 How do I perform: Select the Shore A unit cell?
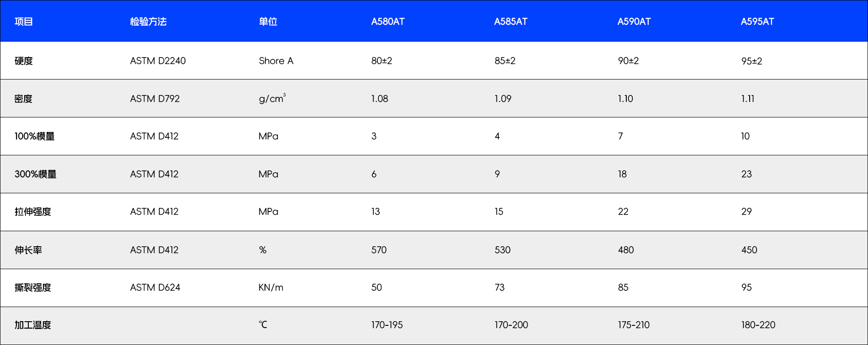[276, 61]
